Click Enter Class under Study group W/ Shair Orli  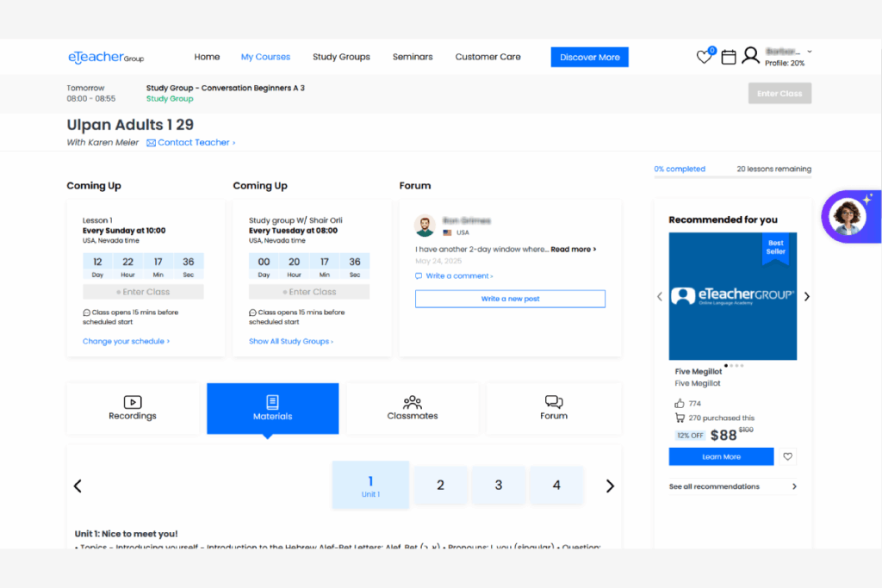309,292
